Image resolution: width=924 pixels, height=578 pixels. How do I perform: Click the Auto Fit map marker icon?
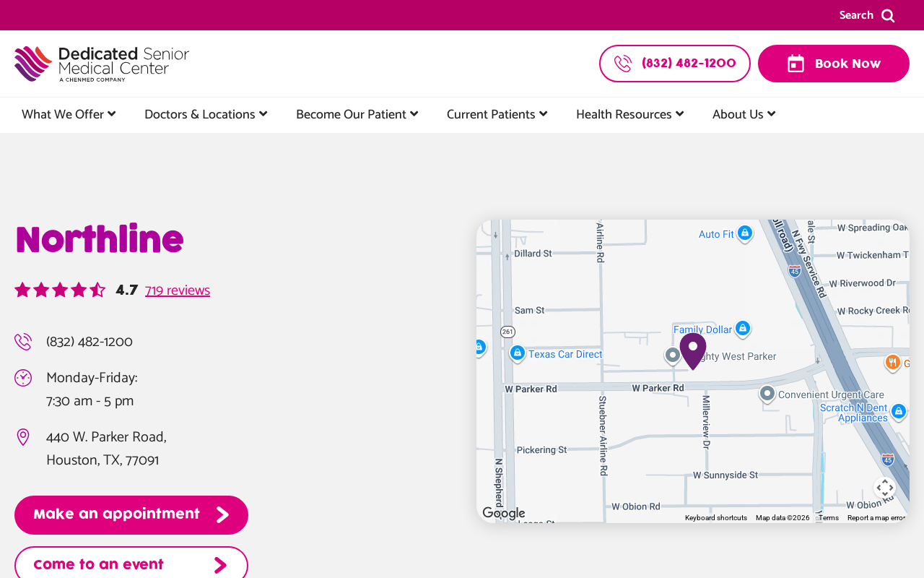(745, 233)
